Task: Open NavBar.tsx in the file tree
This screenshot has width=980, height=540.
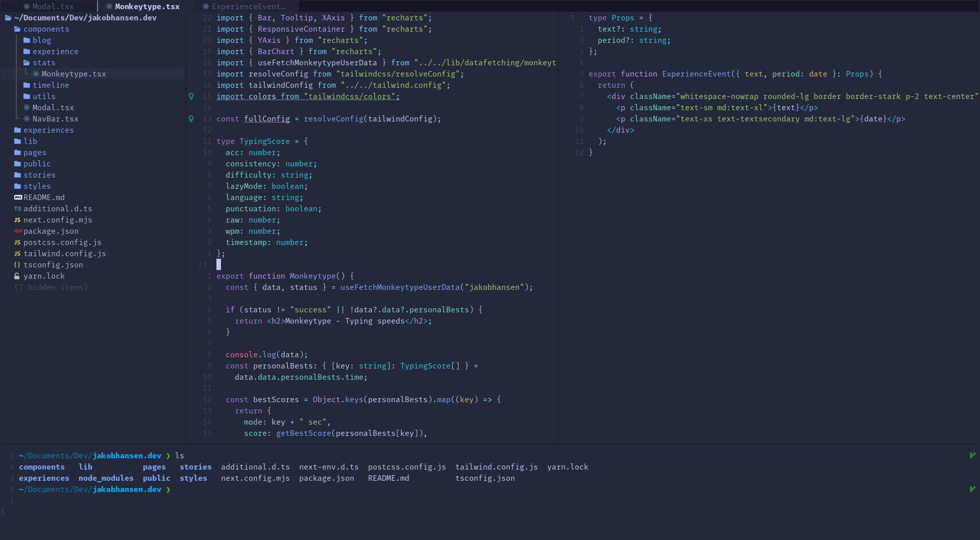Action: coord(55,119)
